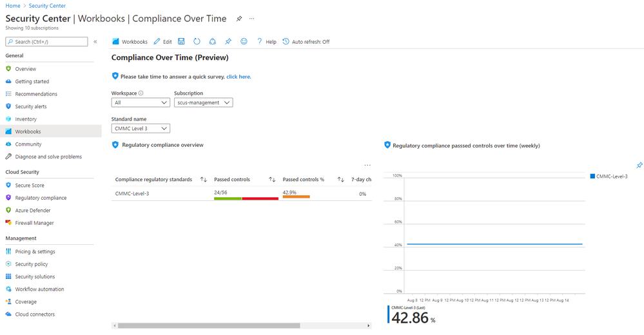The image size is (644, 335).
Task: Open Overview in sidebar
Action: point(26,69)
